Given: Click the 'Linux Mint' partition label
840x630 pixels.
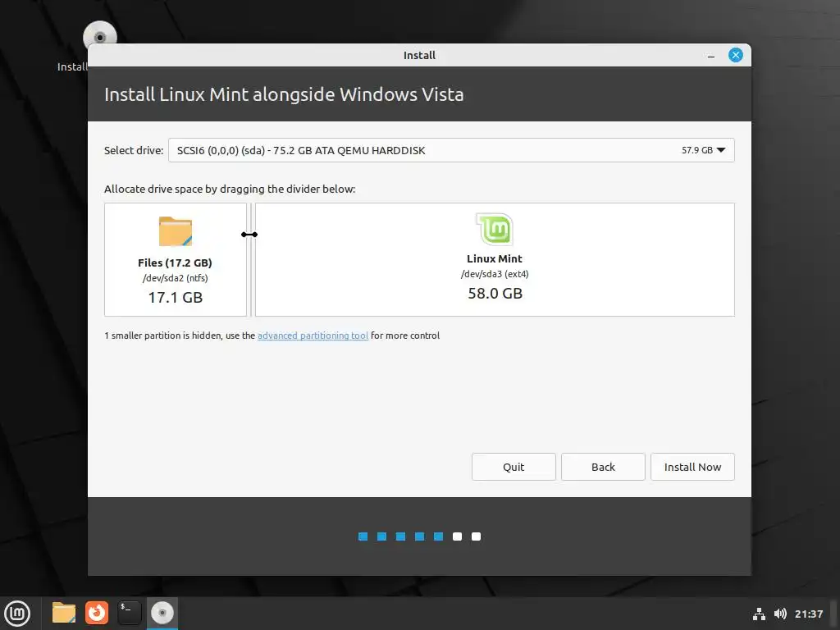Looking at the screenshot, I should click(495, 258).
